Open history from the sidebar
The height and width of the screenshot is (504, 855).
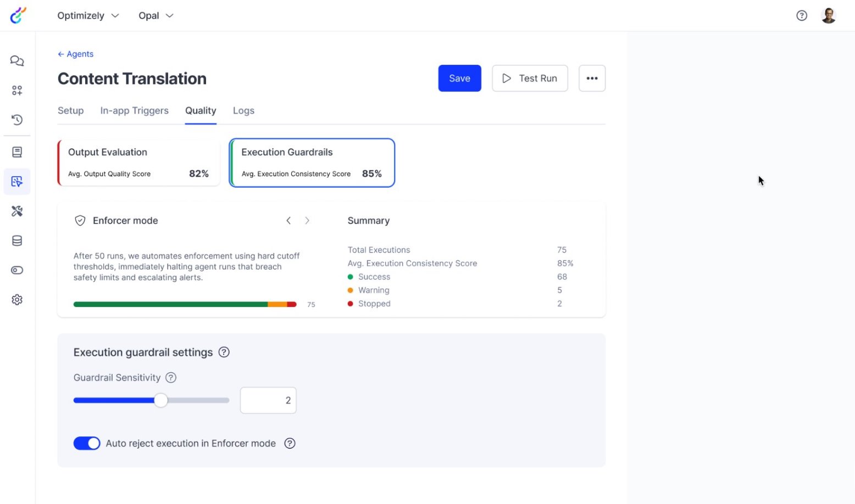(x=16, y=120)
